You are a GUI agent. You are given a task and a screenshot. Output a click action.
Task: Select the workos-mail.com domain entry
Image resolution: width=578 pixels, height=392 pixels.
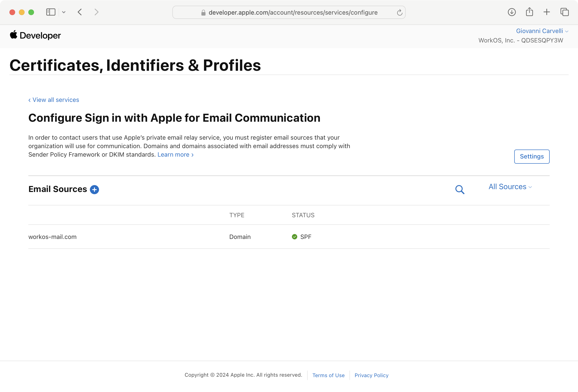52,237
